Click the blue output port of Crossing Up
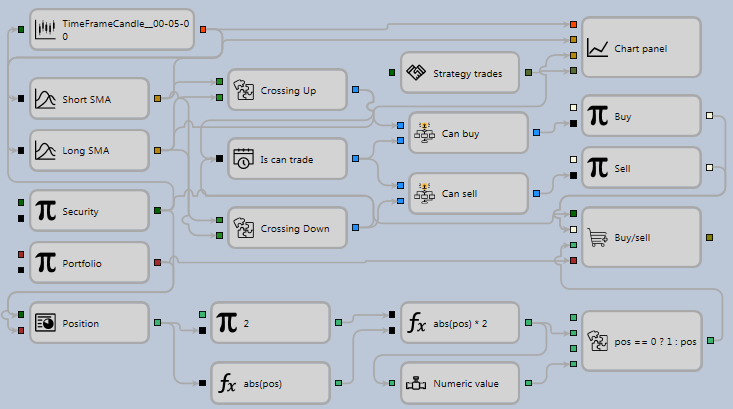This screenshot has width=733, height=409. pos(356,89)
